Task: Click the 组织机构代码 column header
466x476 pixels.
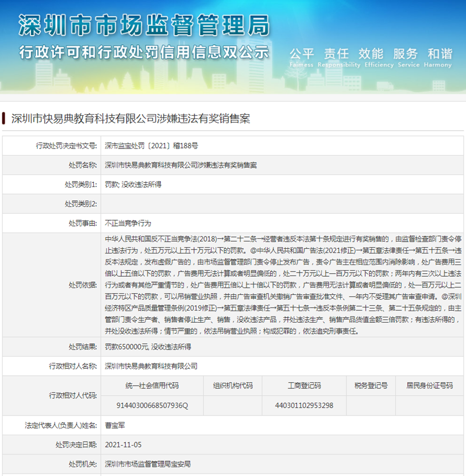Action: point(233,386)
